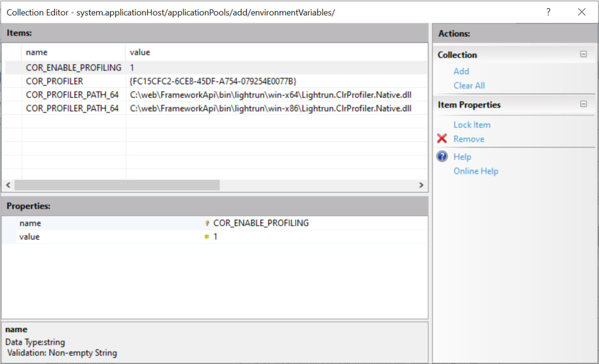Click the asterisk icon beside value property

[x=207, y=237]
